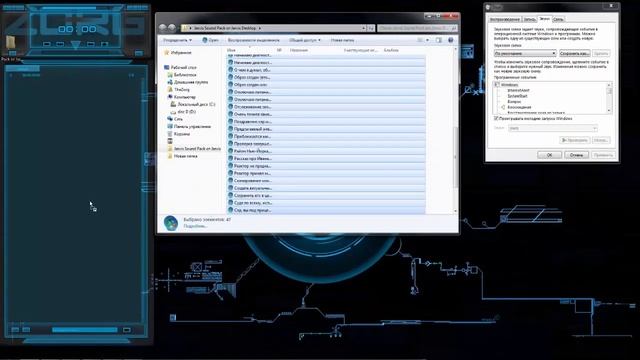Click the Применить button in sound dialog
The width and height of the screenshot is (640, 360).
pos(603,155)
